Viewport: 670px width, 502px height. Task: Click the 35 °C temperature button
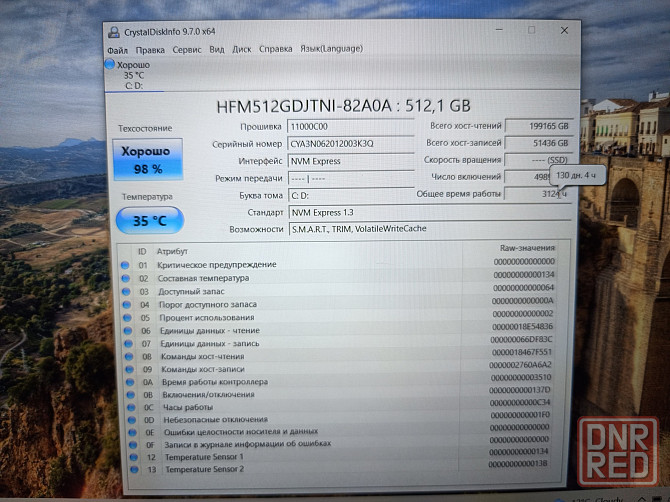148,219
